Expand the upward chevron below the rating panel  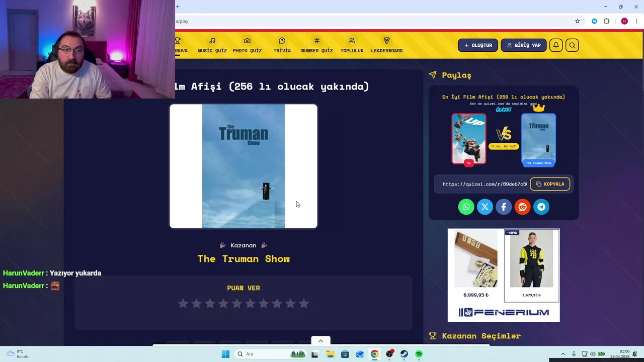click(x=320, y=341)
